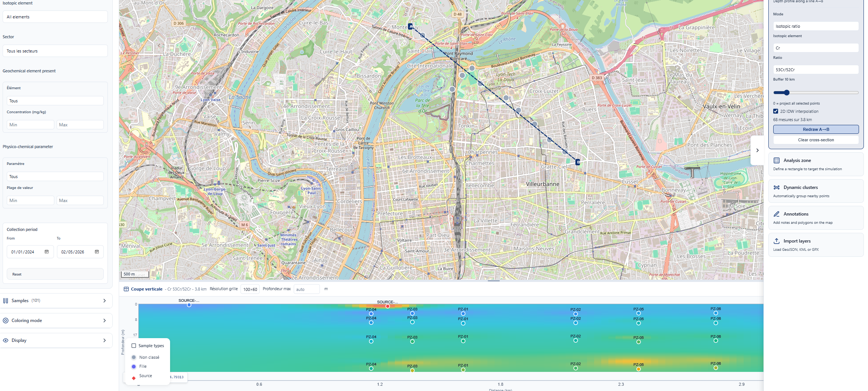Open the 53Cr/52Cr ratio dropdown
The height and width of the screenshot is (391, 868).
(816, 70)
